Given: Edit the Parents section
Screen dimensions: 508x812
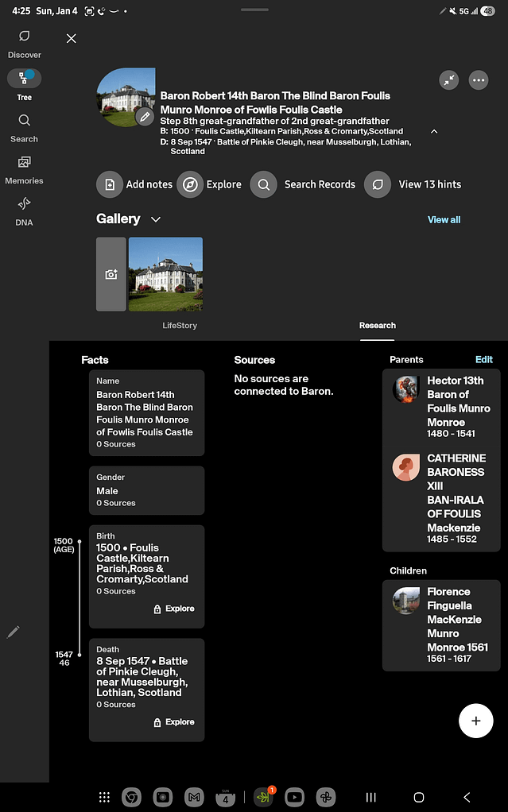Looking at the screenshot, I should click(483, 360).
